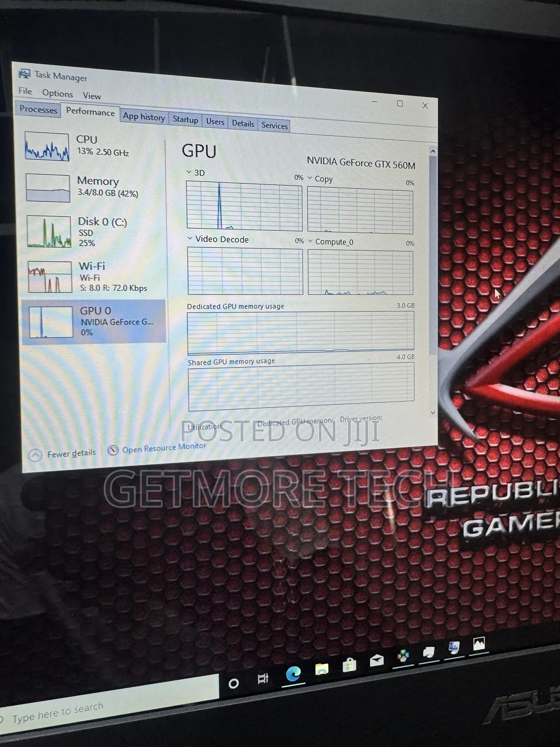Open the File menu
The image size is (560, 747).
tap(25, 91)
